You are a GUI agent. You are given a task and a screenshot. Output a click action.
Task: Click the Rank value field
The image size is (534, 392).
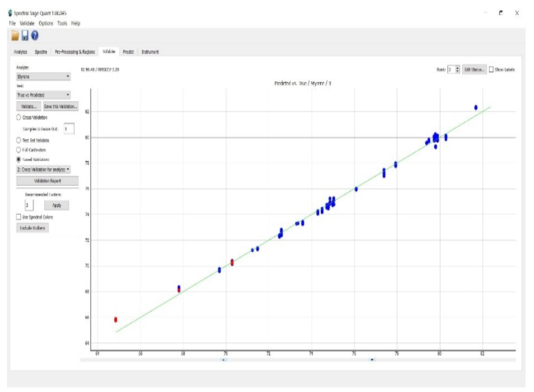pyautogui.click(x=451, y=70)
